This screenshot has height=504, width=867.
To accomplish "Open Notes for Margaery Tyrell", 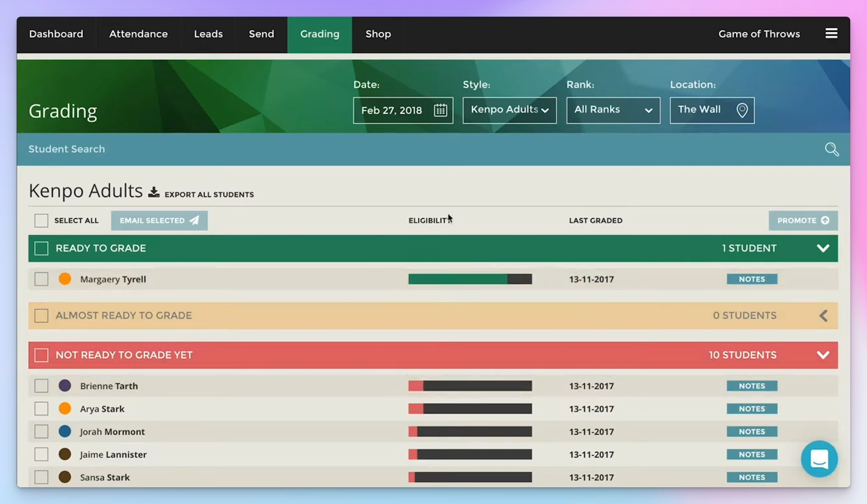I will point(752,279).
